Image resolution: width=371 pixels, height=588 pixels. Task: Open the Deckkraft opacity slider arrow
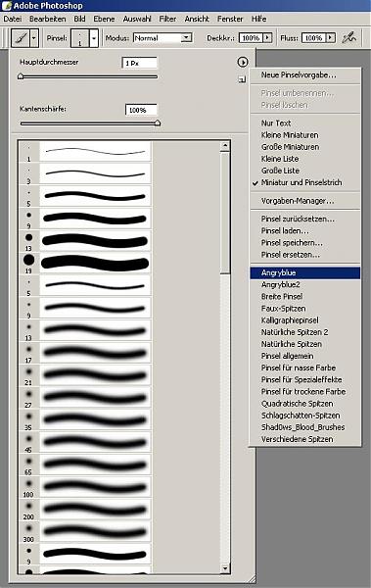click(x=267, y=38)
